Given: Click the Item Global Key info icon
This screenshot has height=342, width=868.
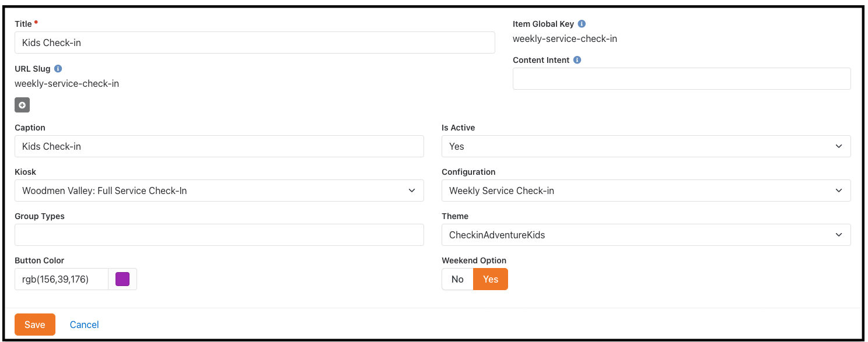Looking at the screenshot, I should 582,24.
